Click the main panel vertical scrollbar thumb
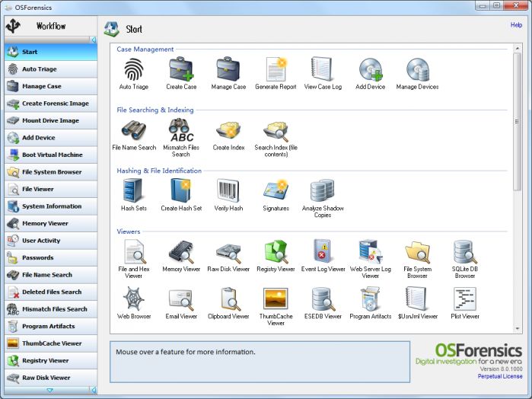Viewport: 532px width, 399px height. click(x=518, y=122)
